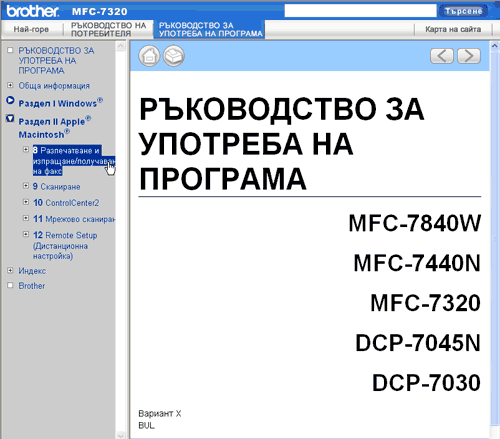
Task: Go to next page with right arrow
Action: 469,56
